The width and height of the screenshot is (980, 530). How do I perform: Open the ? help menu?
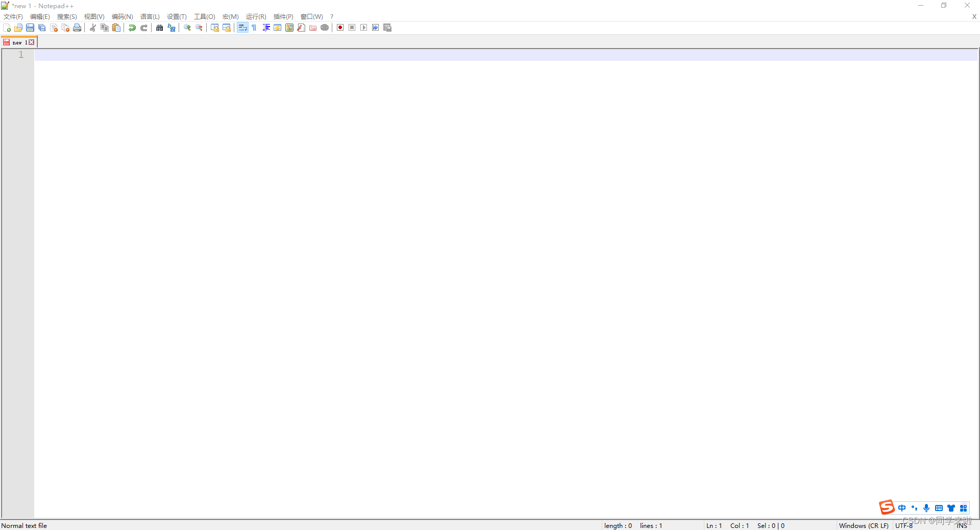tap(332, 17)
